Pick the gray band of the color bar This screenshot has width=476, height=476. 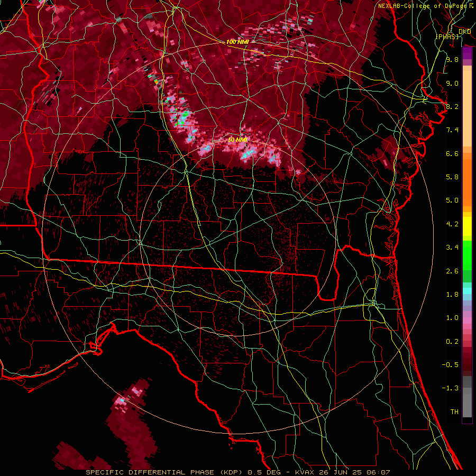click(x=467, y=398)
